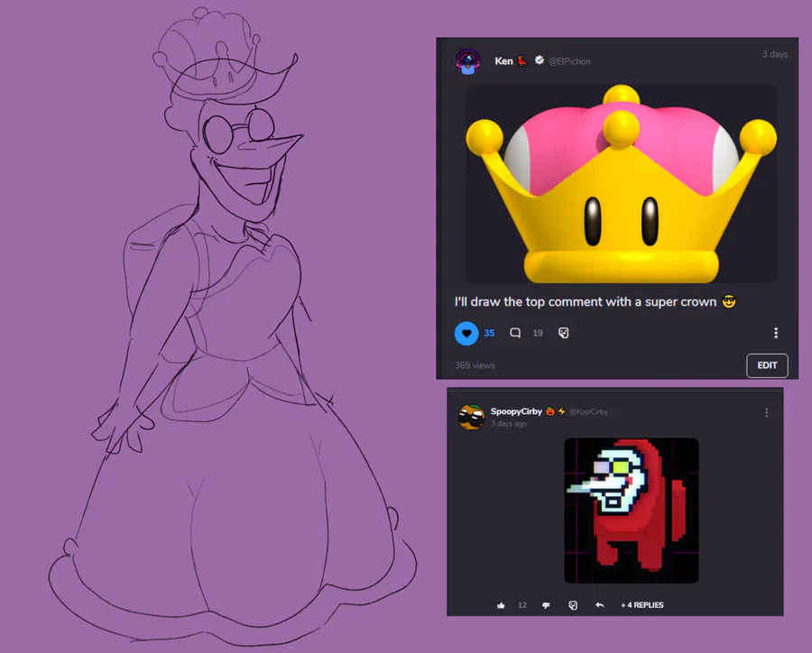Click the 35 likes count
812x653 pixels.
click(489, 333)
